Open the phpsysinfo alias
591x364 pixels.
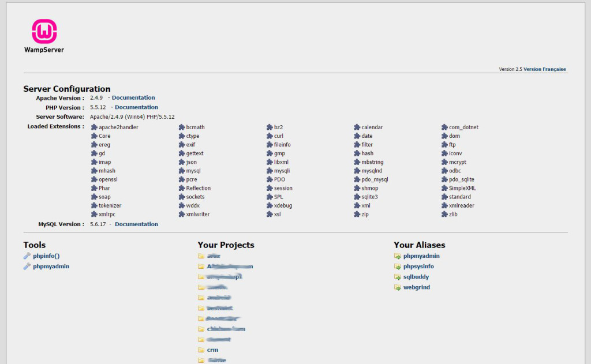click(418, 267)
